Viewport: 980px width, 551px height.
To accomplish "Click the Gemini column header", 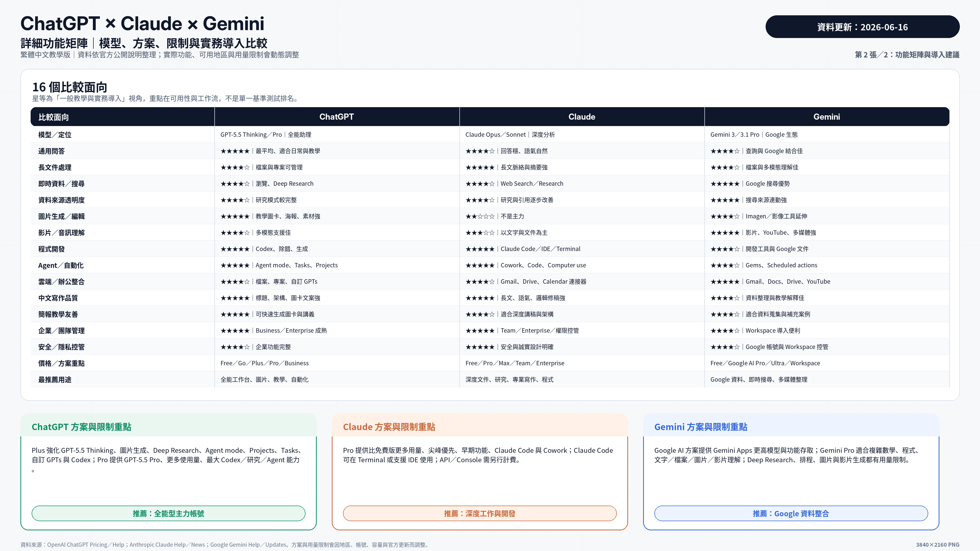I will (827, 117).
